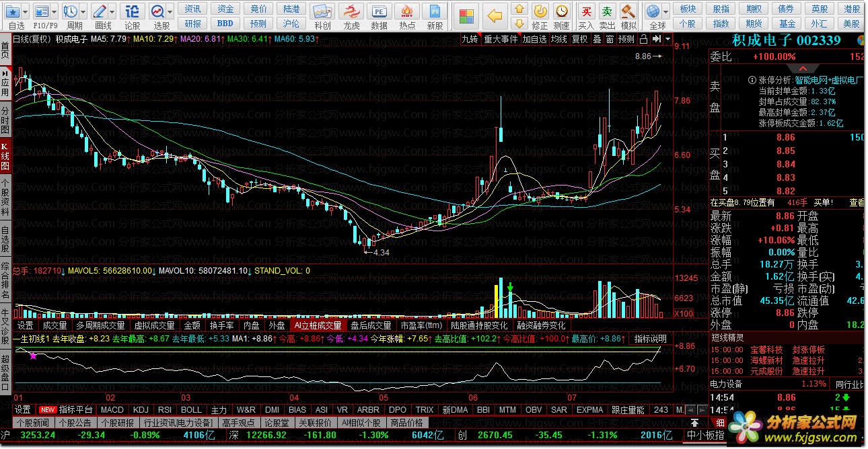
Task: Expand the 自选 dropdown arrow
Action: tap(26, 12)
